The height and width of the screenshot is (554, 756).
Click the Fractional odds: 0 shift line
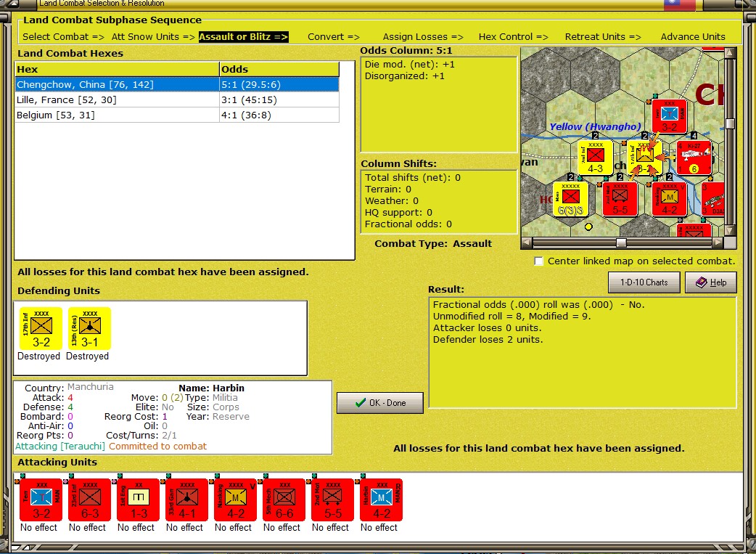tap(408, 224)
